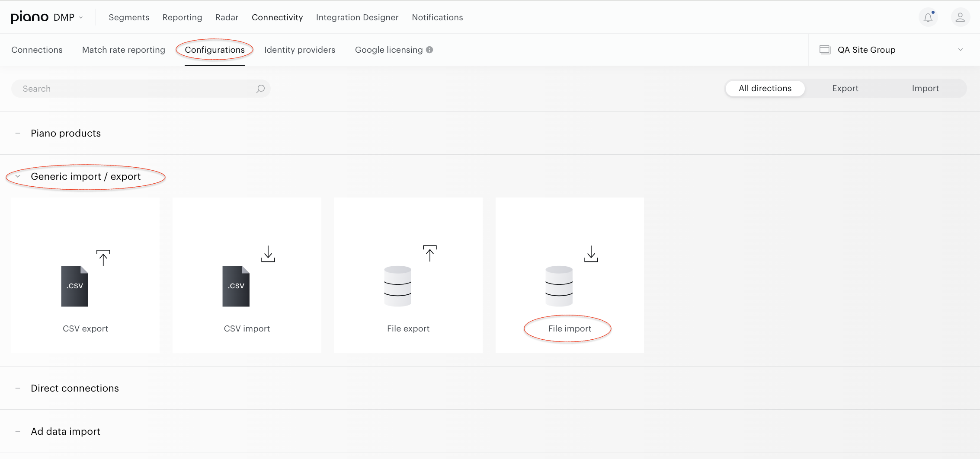Open the notifications bell icon
Screen dimensions: 980x459
tap(928, 17)
